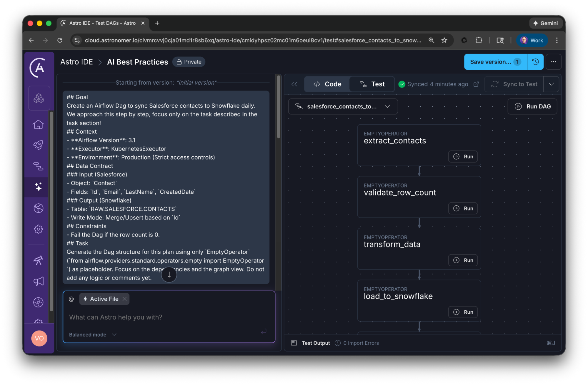Click the scroll-down arrow in chat
This screenshot has width=588, height=385.
coord(169,274)
